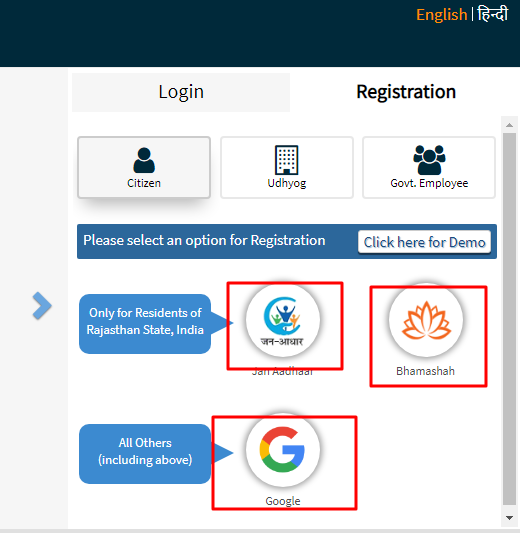The height and width of the screenshot is (533, 520).
Task: Expand the side panel with blue chevron
Action: (x=42, y=306)
